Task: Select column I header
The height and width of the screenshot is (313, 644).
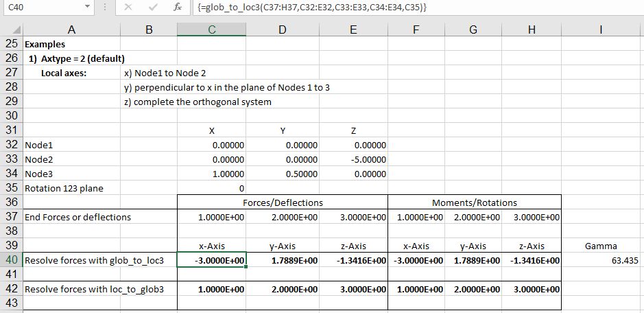Action: [601, 30]
